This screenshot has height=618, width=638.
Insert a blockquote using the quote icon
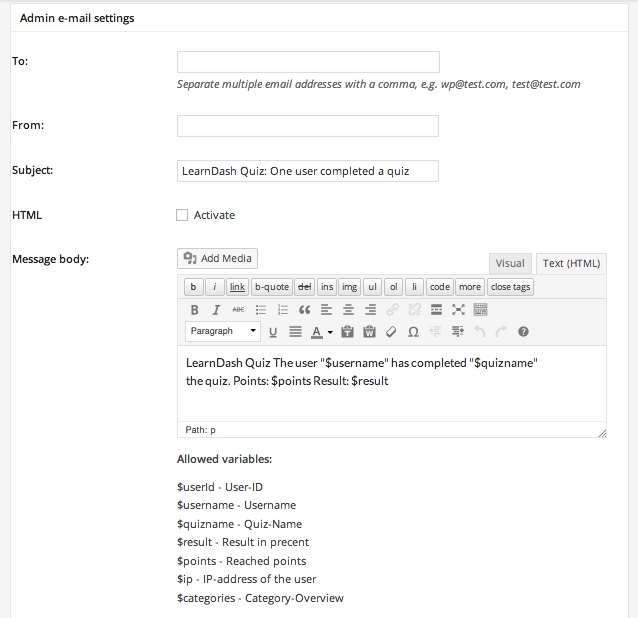coord(304,310)
